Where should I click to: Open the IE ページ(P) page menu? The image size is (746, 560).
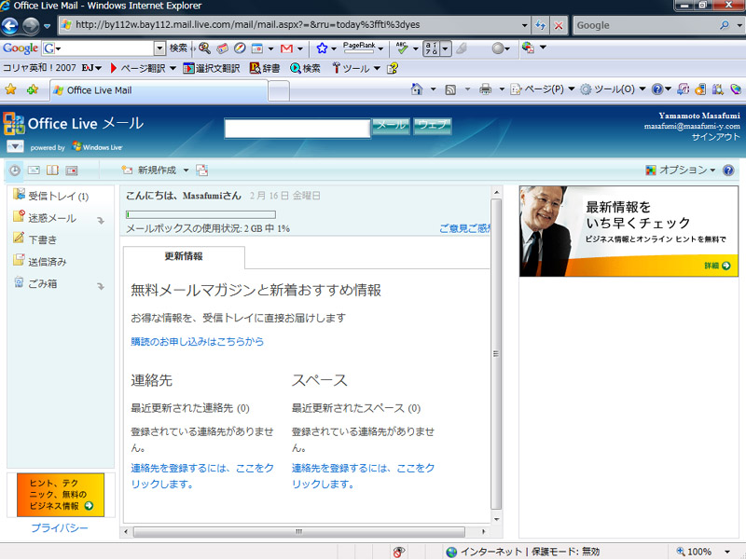point(543,89)
